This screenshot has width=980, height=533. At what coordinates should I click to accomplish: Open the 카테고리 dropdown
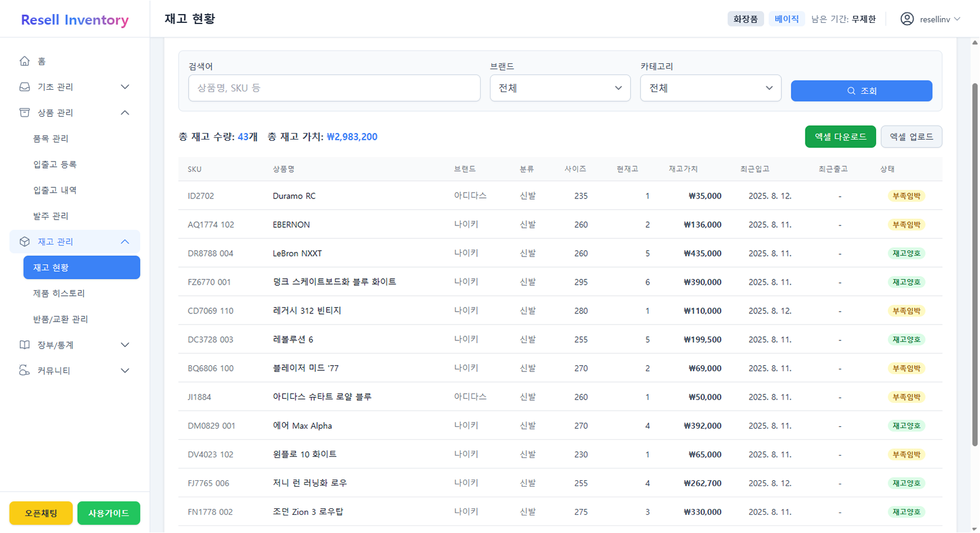click(710, 88)
